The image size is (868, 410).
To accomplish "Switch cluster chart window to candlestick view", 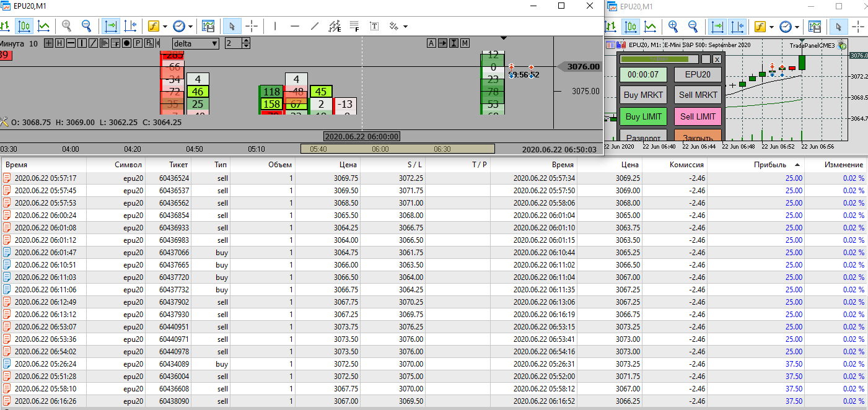I will (24, 26).
